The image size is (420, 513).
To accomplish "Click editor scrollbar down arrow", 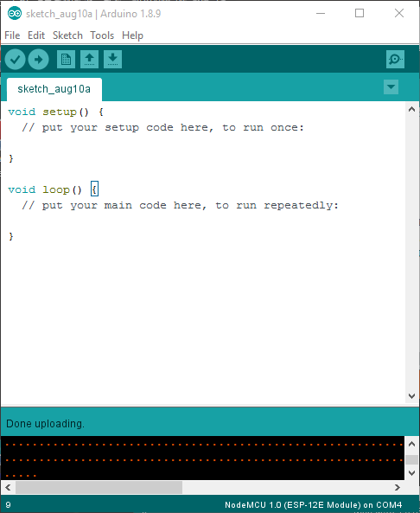I will click(412, 396).
